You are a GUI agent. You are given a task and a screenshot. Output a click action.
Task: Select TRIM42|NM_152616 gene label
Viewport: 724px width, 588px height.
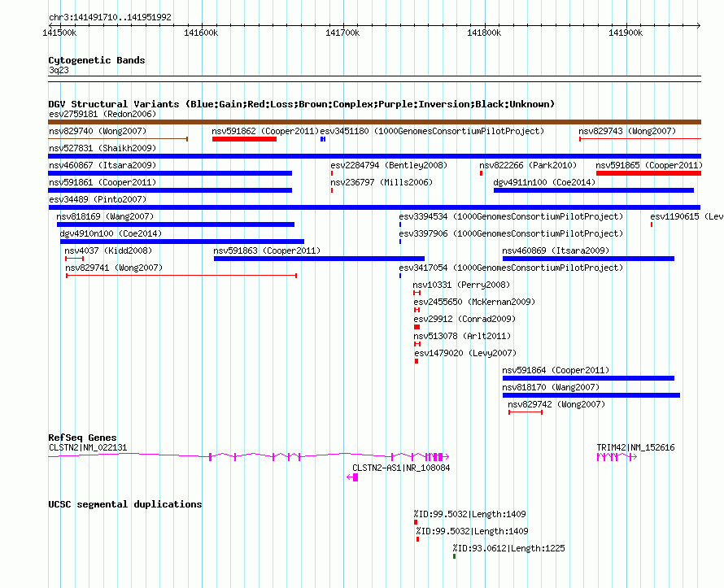tap(635, 447)
